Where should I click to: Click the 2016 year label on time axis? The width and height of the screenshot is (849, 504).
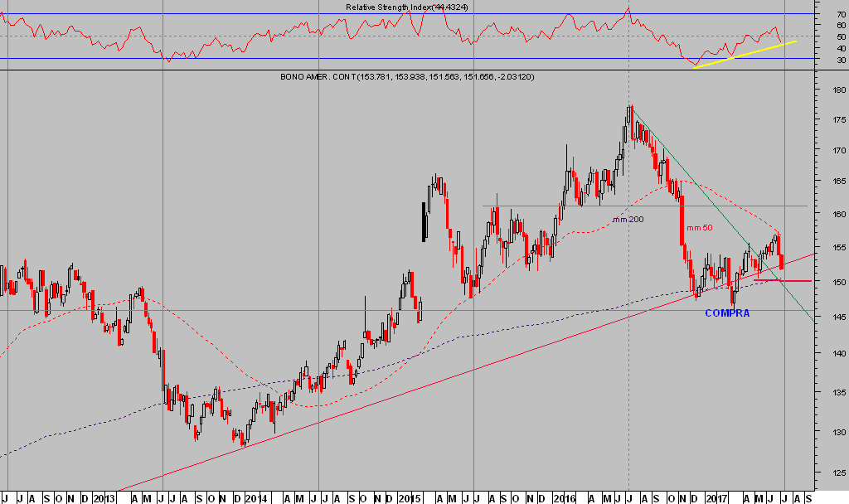click(565, 498)
